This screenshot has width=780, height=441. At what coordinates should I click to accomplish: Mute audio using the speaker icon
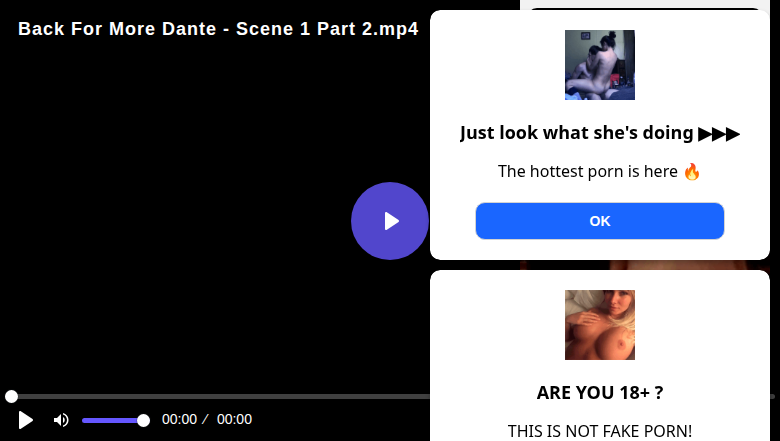coord(61,420)
